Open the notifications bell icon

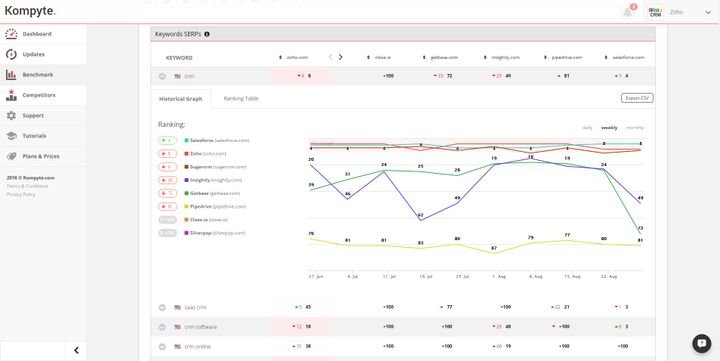pos(627,12)
